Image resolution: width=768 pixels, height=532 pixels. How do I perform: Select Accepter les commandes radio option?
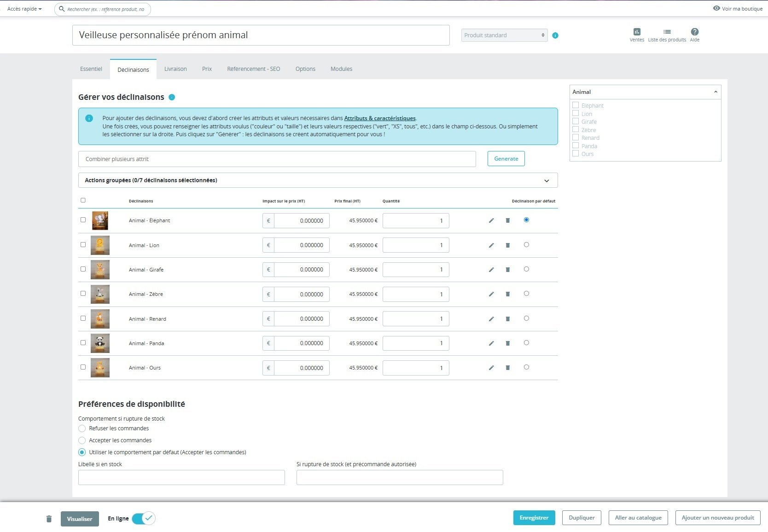[x=82, y=440]
